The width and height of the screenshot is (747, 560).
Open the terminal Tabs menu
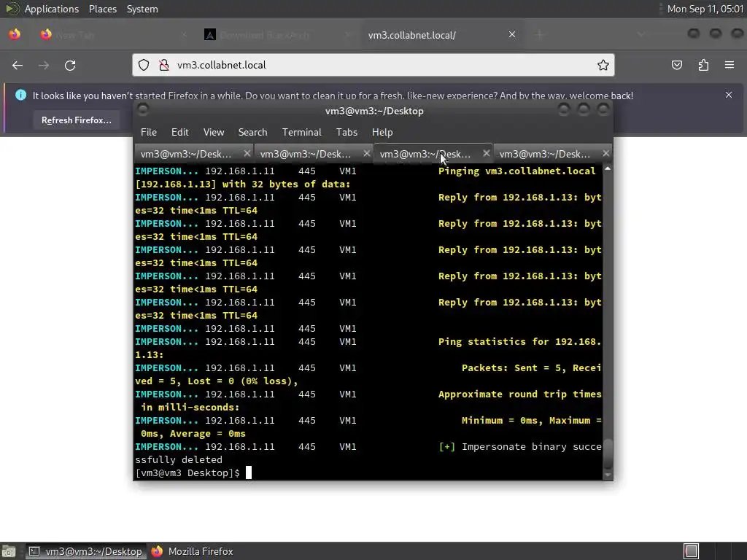pyautogui.click(x=347, y=133)
